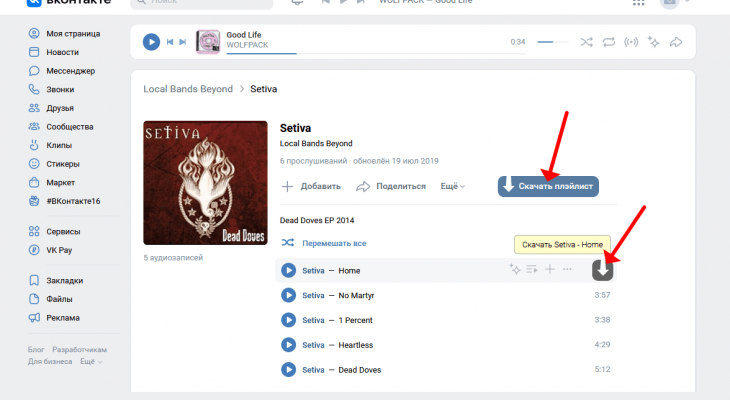Screen dimensions: 730x400
Task: Play Setiva — Home track
Action: pos(288,270)
